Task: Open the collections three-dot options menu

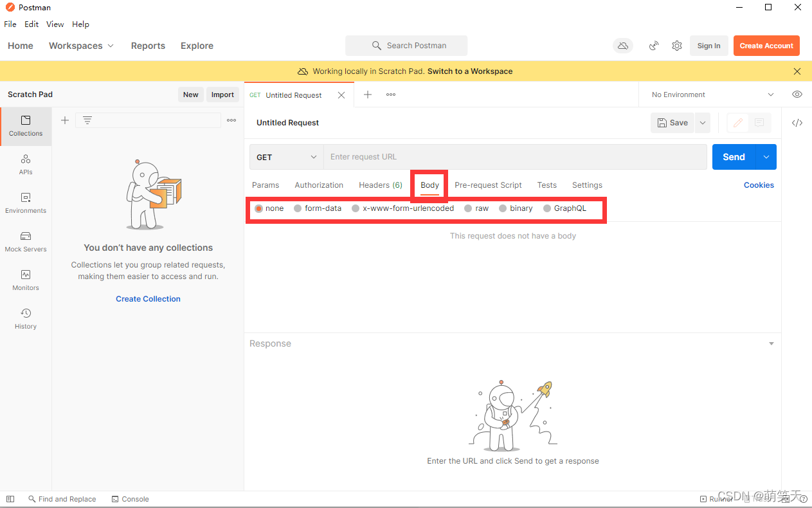Action: coord(231,120)
